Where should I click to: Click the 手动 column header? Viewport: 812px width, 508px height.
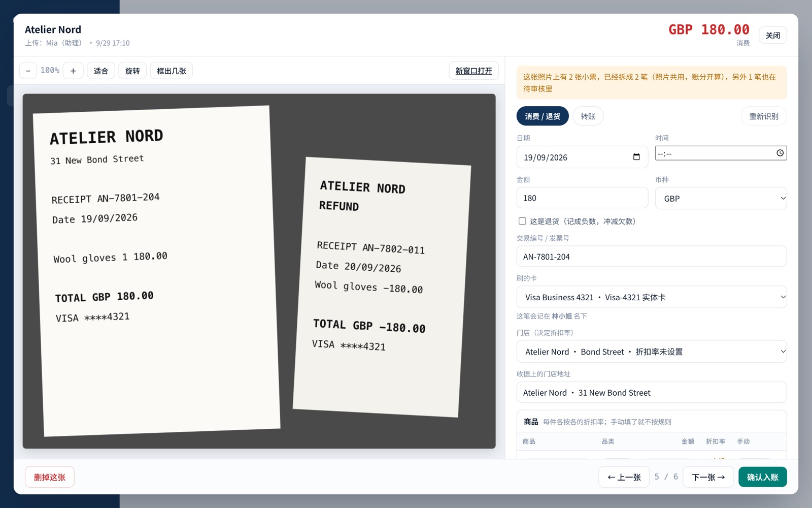743,441
